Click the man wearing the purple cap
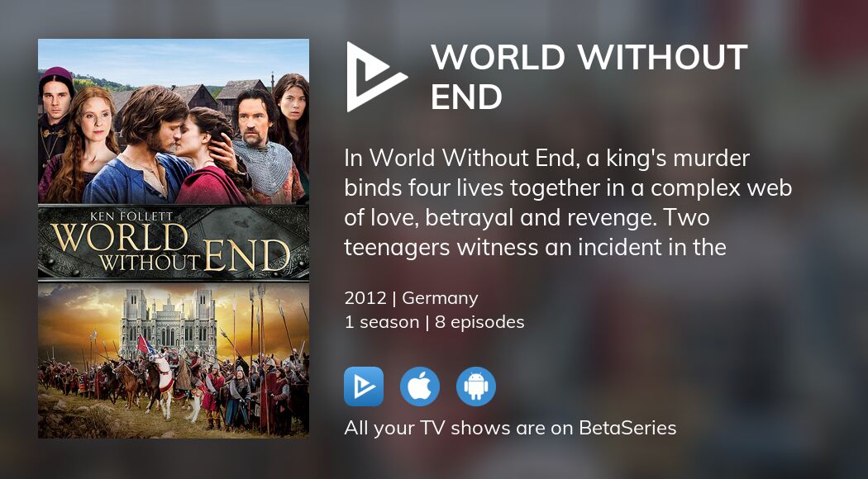Image resolution: width=868 pixels, height=479 pixels. [x=55, y=111]
